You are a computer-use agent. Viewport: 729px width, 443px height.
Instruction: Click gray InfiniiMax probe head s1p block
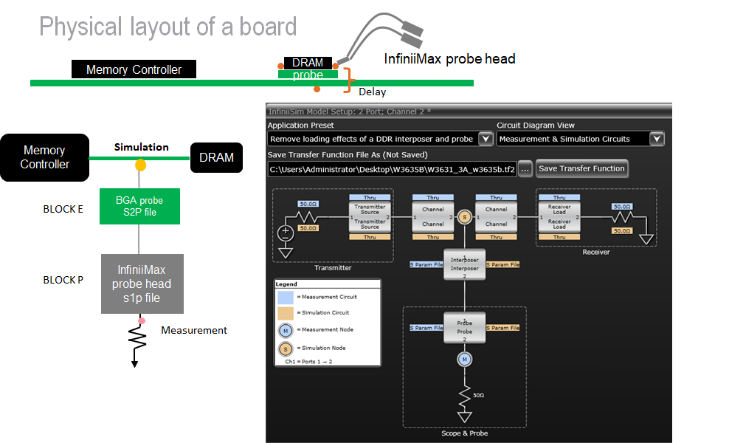click(x=142, y=284)
